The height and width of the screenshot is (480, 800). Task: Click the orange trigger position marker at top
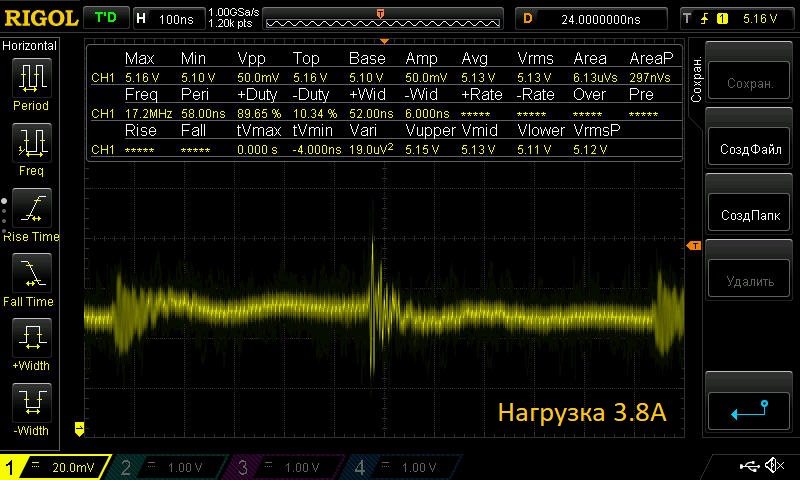point(380,13)
